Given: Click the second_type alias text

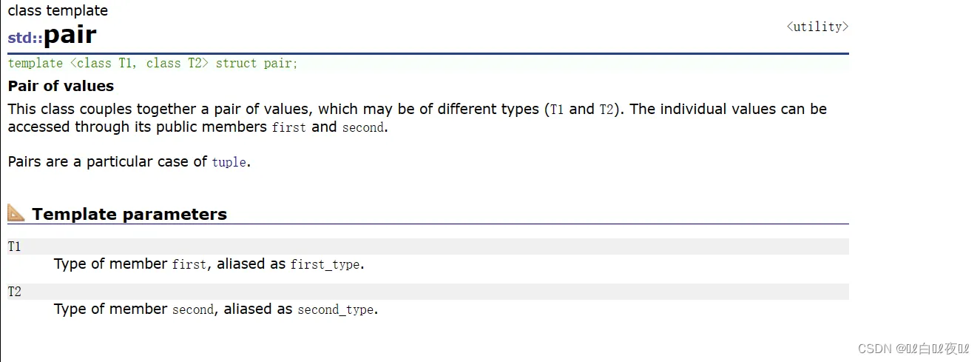Looking at the screenshot, I should click(336, 309).
